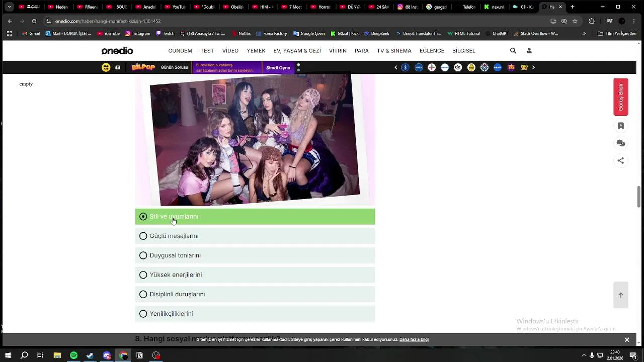Show next games with the right chevron
Image resolution: width=644 pixels, height=362 pixels.
point(533,67)
